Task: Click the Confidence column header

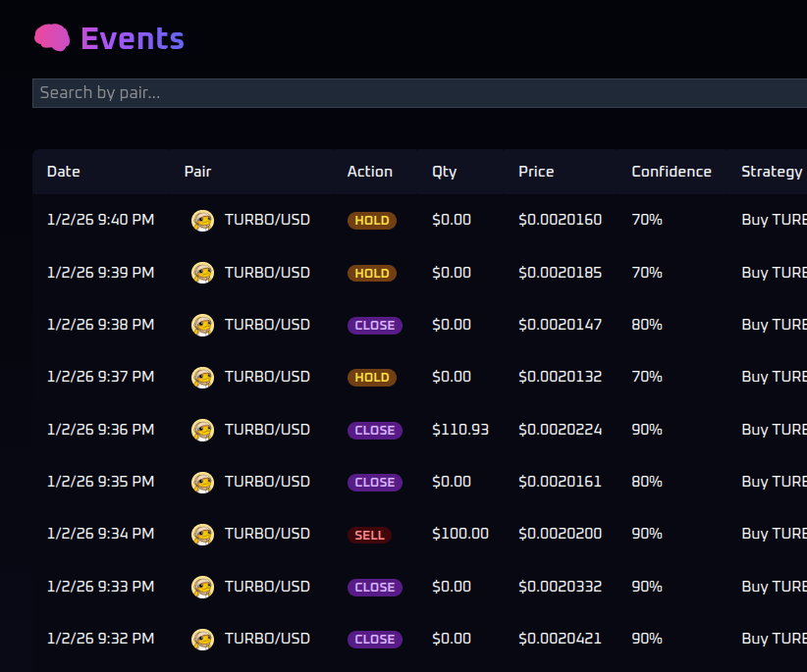Action: coord(672,172)
